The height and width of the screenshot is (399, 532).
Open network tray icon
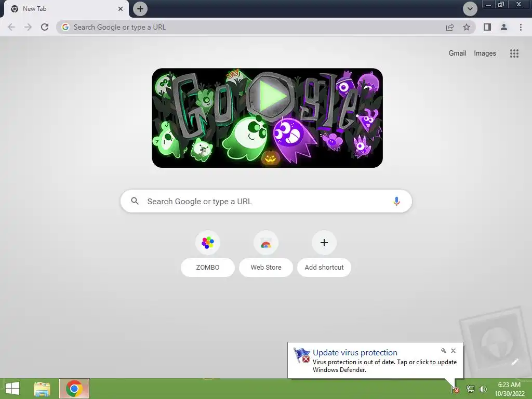[470, 389]
